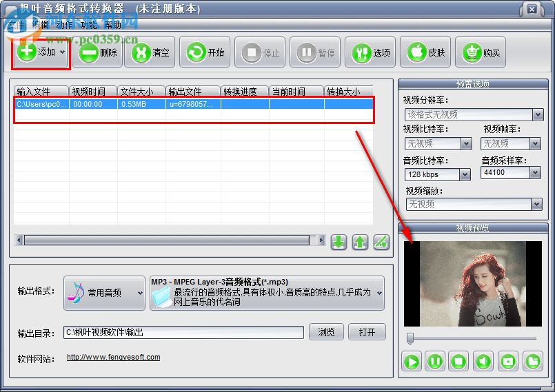
Task: Select the C:\Users\pc0... file row
Action: [x=193, y=104]
